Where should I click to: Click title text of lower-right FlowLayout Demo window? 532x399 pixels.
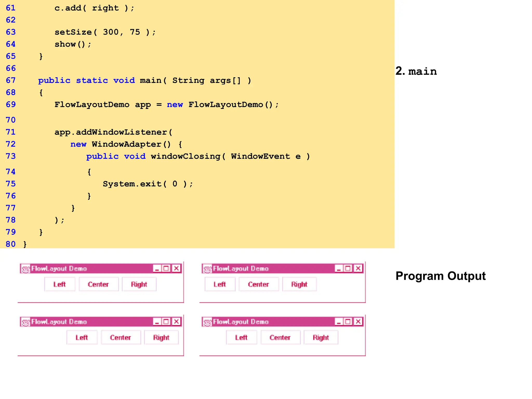coord(241,322)
